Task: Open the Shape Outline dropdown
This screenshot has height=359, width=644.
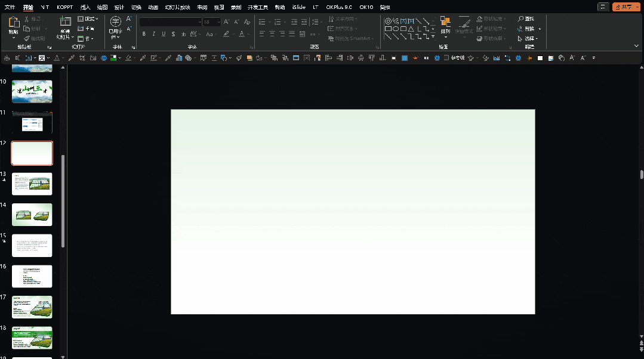Action: coord(491,29)
